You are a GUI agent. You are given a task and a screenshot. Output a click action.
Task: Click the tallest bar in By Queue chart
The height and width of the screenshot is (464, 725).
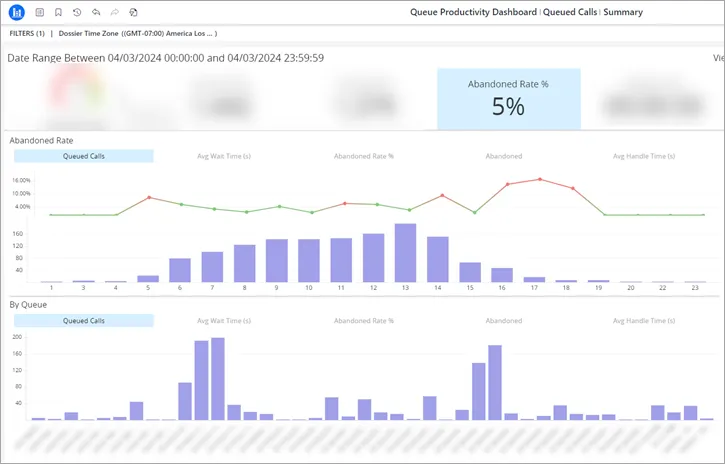[x=218, y=379]
